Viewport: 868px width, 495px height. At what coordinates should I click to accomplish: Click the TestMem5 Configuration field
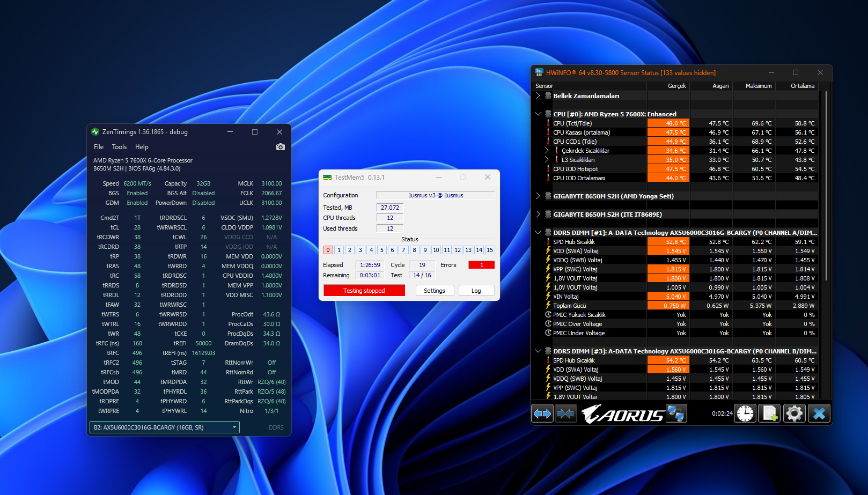[436, 195]
